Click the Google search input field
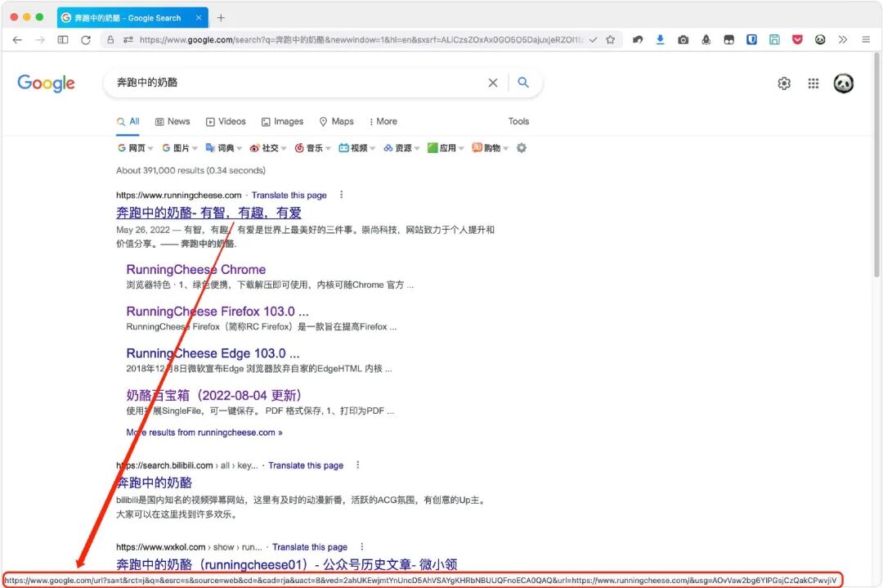The image size is (883, 588). point(298,83)
